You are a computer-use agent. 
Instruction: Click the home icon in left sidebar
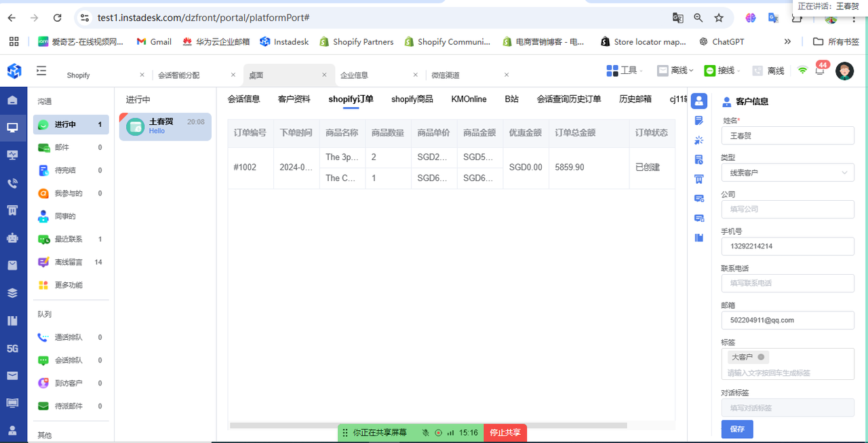coord(12,100)
